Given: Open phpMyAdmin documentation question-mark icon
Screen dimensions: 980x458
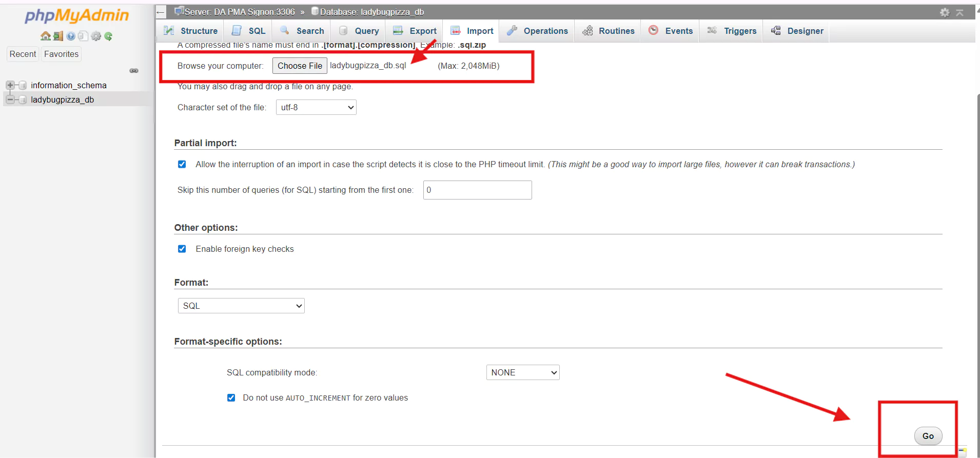Looking at the screenshot, I should 71,36.
